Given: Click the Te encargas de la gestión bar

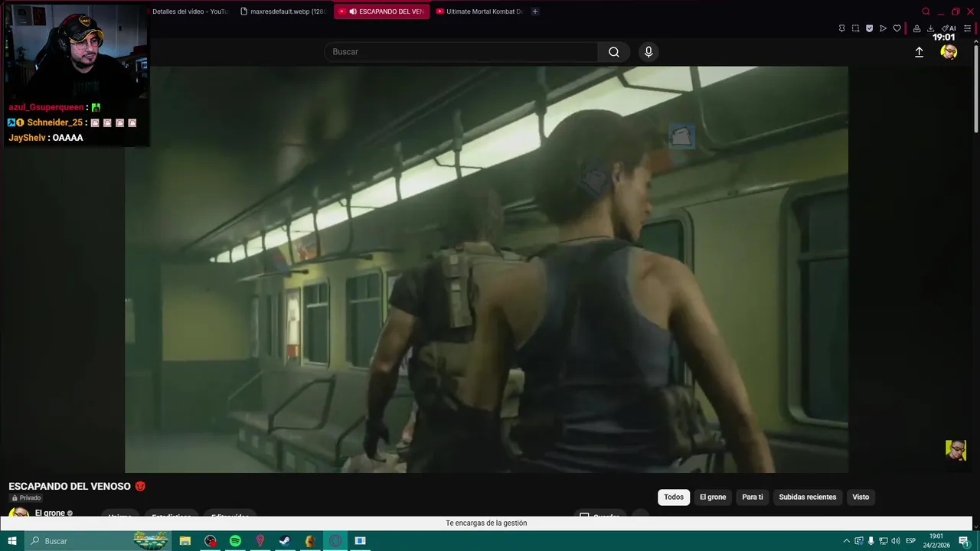Looking at the screenshot, I should (x=486, y=523).
